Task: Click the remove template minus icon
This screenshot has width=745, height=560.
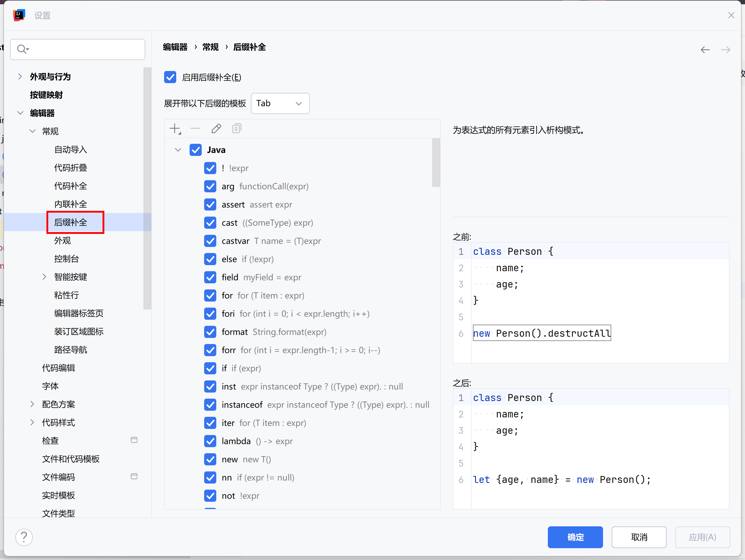Action: click(x=195, y=129)
